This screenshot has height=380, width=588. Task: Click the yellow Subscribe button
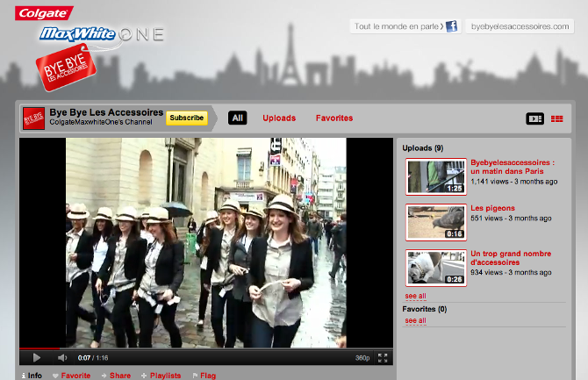(186, 118)
